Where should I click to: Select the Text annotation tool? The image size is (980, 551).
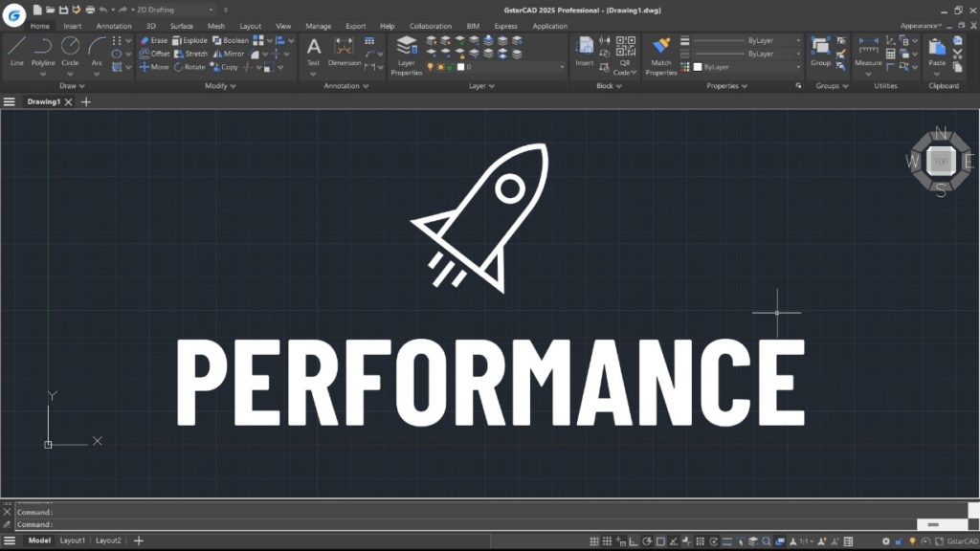pos(313,51)
